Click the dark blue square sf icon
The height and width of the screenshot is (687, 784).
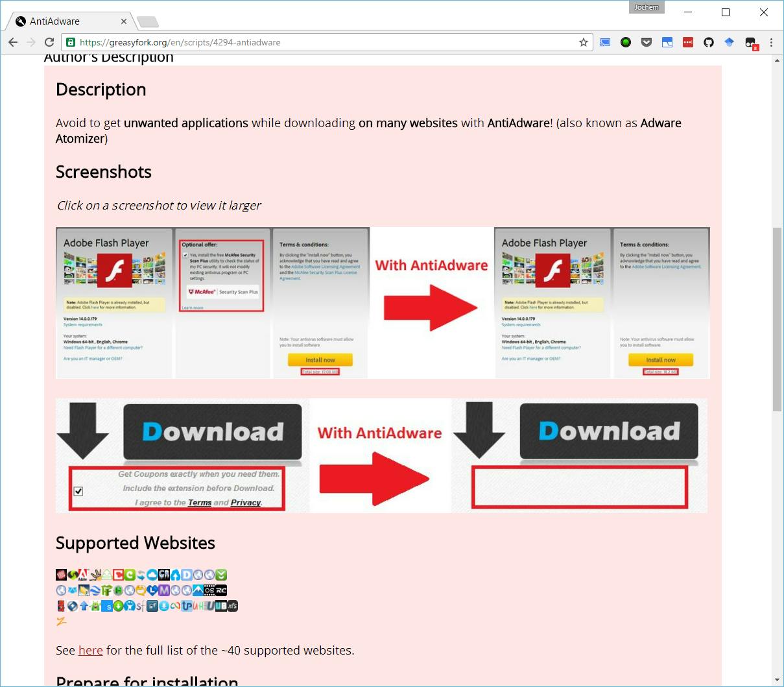pos(152,606)
